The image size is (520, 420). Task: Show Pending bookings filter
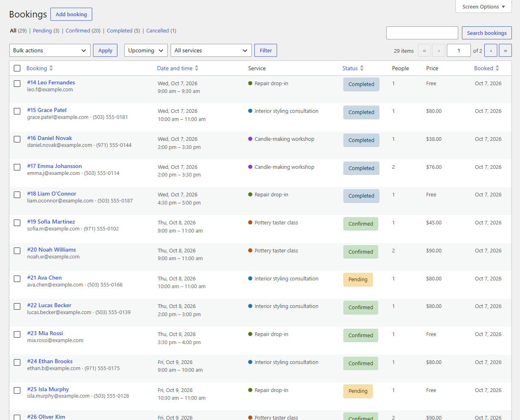[42, 30]
